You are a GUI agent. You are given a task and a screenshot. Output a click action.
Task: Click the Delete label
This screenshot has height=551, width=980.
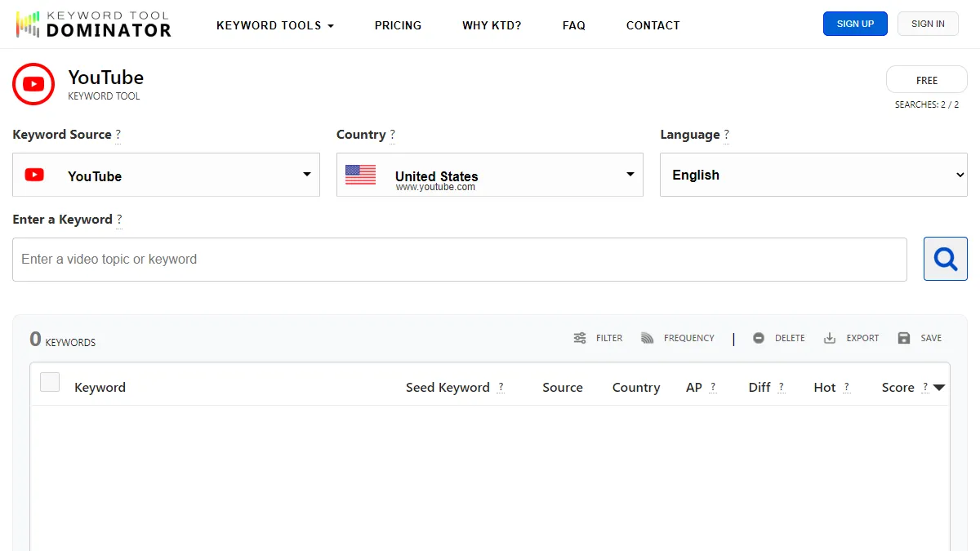pyautogui.click(x=790, y=338)
